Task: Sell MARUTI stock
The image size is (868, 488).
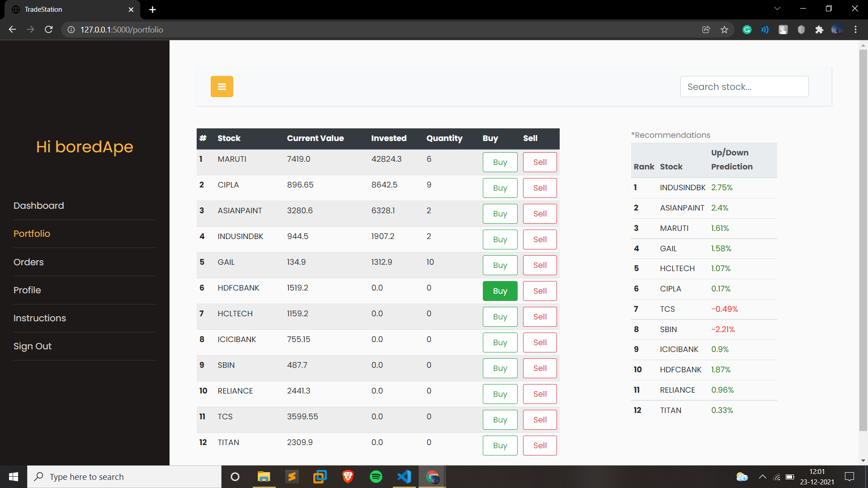Action: click(539, 162)
